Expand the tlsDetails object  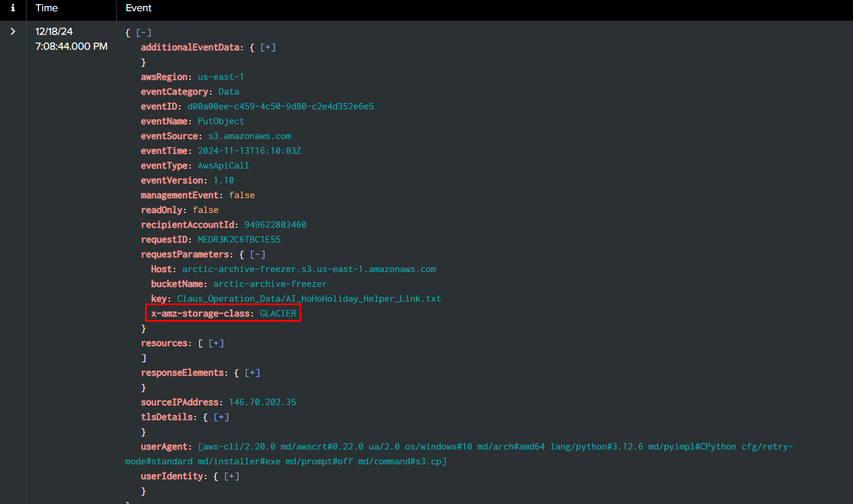coord(221,417)
